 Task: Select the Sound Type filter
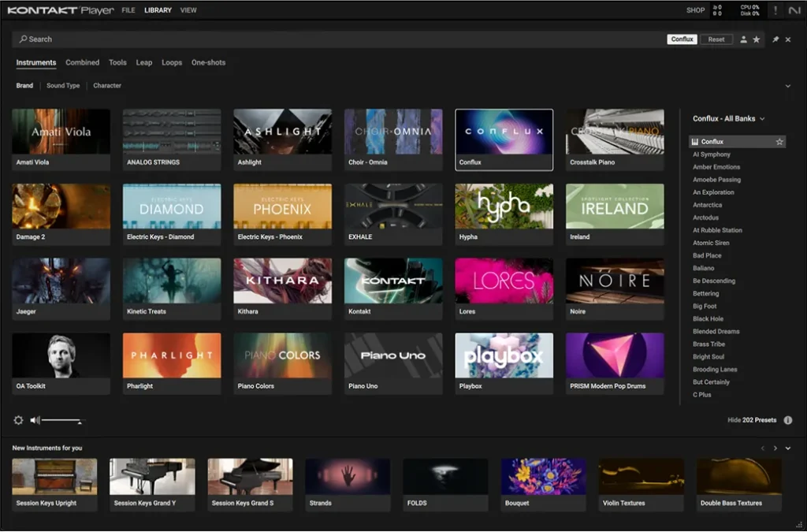point(63,86)
